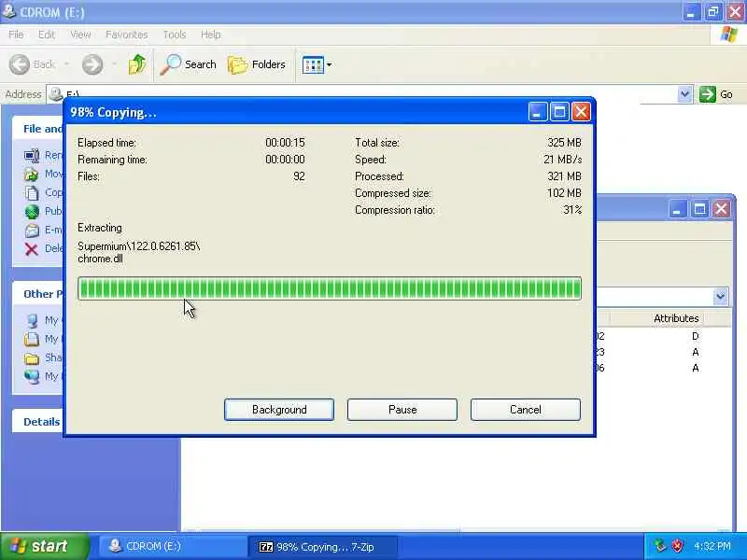Viewport: 747px width, 560px height.
Task: Open My Computer icon in Other Places
Action: tap(32, 320)
